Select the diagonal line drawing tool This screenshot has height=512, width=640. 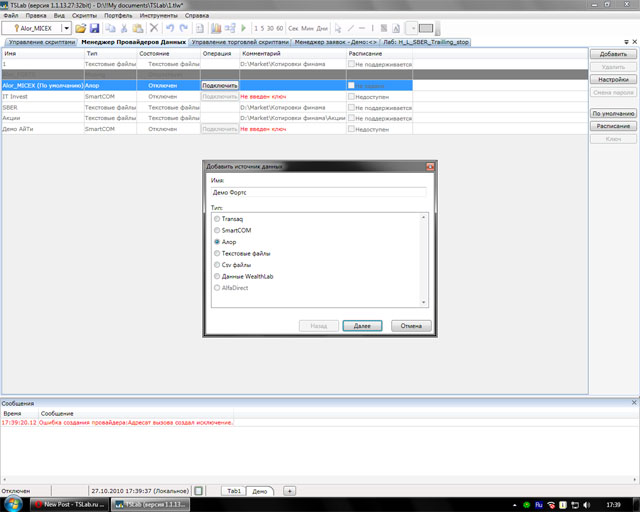[x=351, y=28]
